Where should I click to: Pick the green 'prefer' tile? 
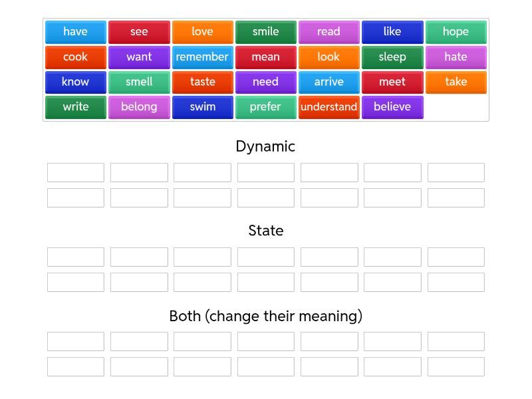click(265, 107)
